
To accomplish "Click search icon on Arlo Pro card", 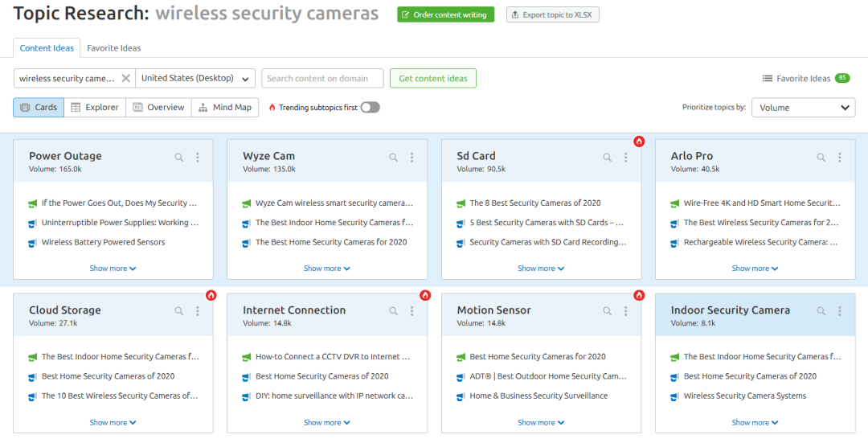I will tap(821, 158).
